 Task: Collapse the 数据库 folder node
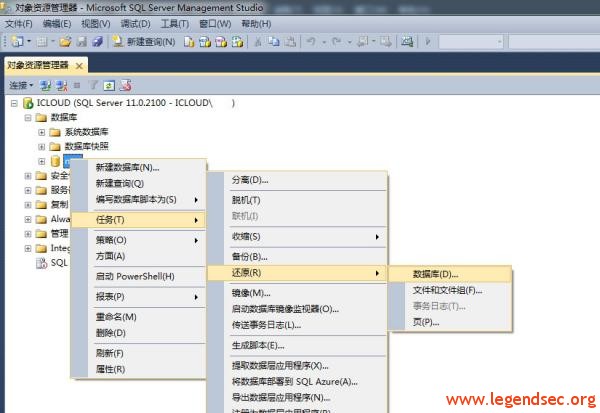[x=28, y=118]
